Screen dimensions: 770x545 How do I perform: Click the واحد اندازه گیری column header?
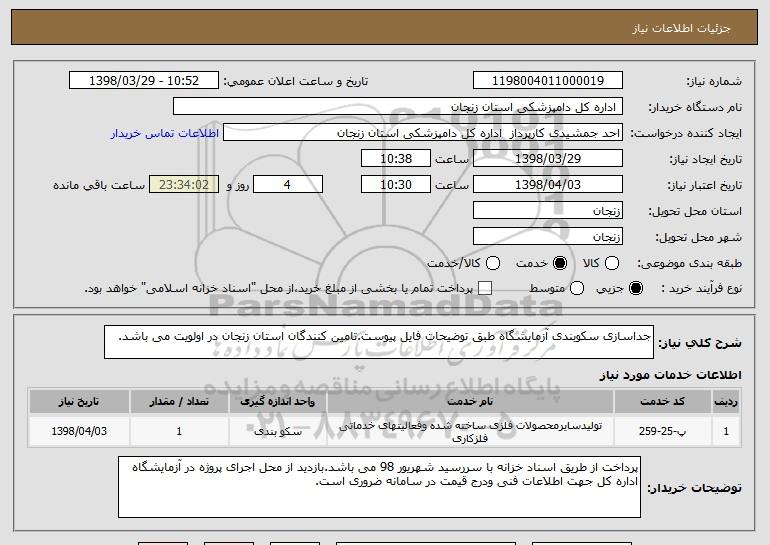coord(277,402)
